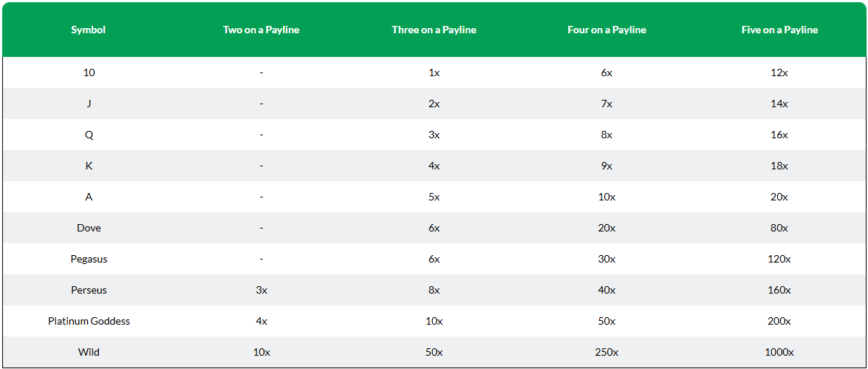
Task: Select the Wild symbol row label
Action: [x=89, y=352]
